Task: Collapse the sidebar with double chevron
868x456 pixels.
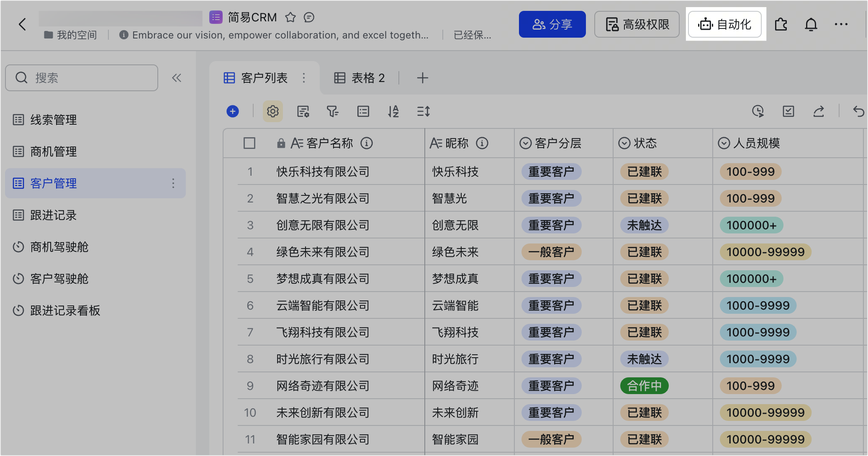Action: point(177,78)
